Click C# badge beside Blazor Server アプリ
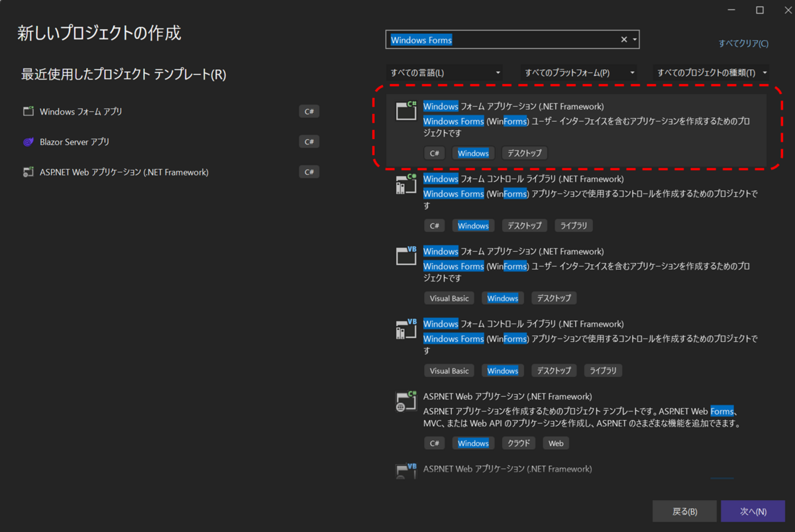795x532 pixels. click(x=309, y=142)
